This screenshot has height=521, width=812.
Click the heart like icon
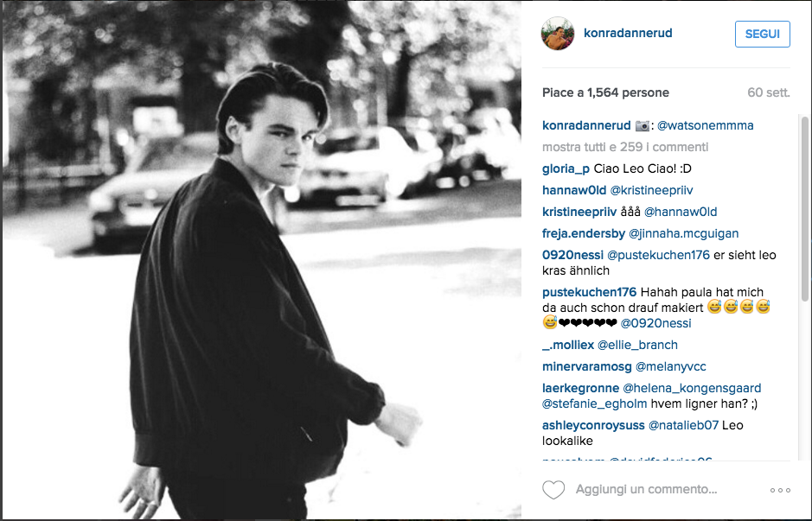(x=553, y=489)
